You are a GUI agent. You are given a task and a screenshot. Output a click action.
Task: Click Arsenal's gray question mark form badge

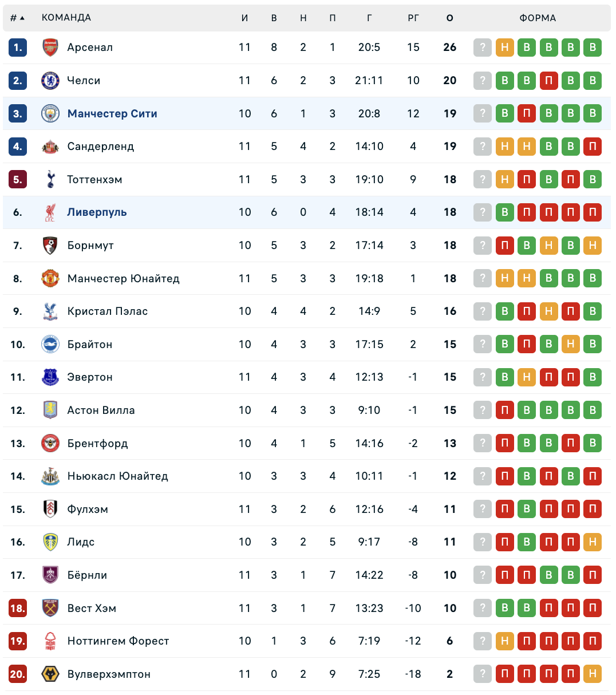pyautogui.click(x=483, y=48)
